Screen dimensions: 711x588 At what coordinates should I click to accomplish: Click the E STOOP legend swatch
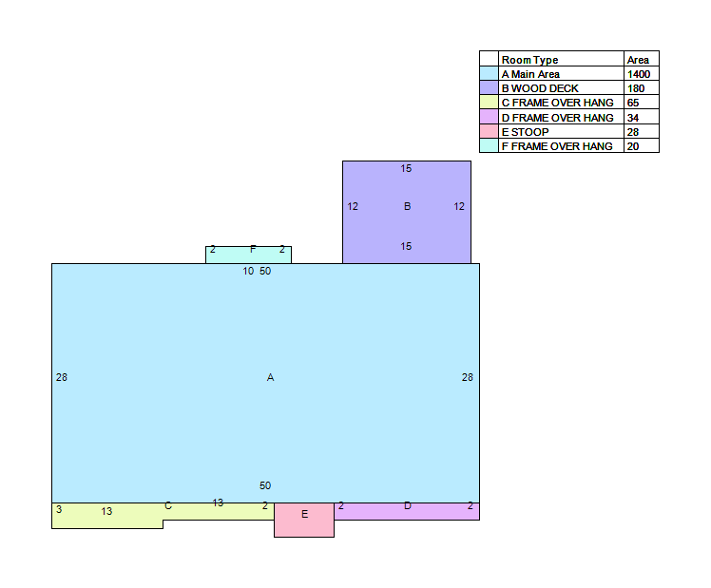point(489,131)
